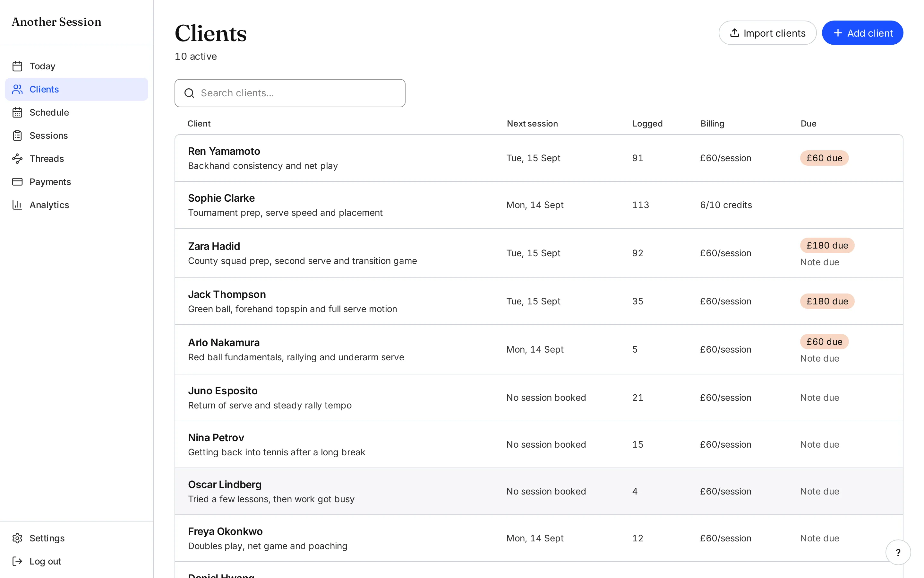Open Oscar Lindberg's client record
Image resolution: width=924 pixels, height=578 pixels.
(x=539, y=491)
